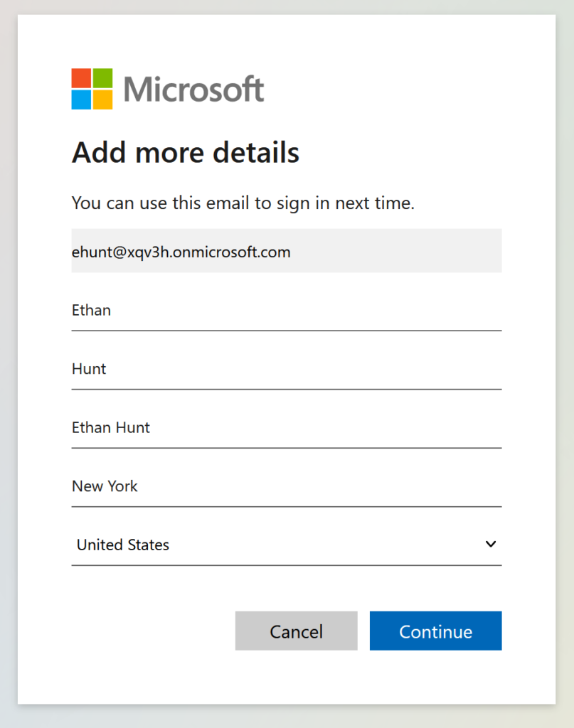Select the first name field containing Ethan
This screenshot has height=728, width=574.
coord(287,310)
